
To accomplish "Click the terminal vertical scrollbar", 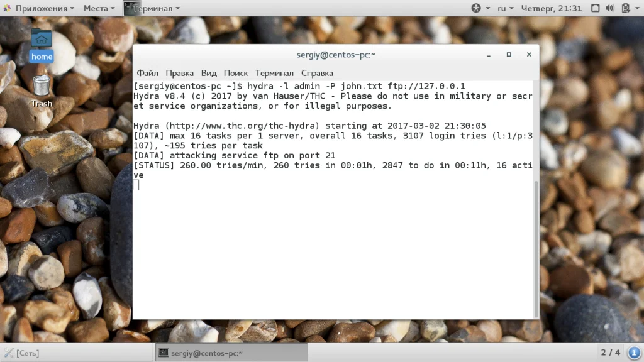I will click(x=536, y=248).
